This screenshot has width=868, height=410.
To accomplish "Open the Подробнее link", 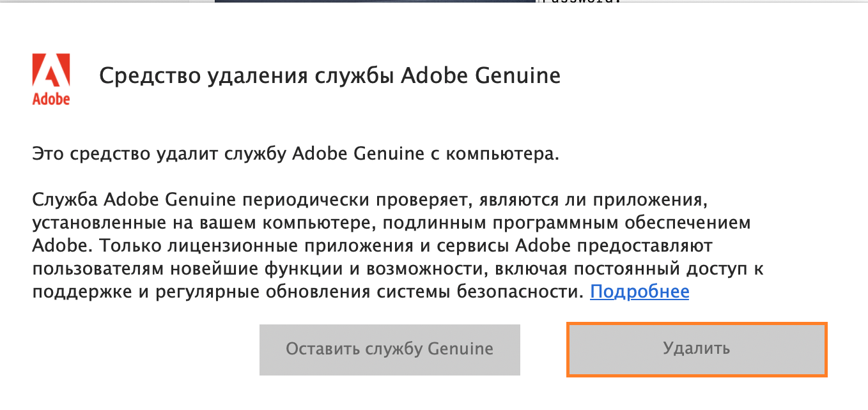I will click(639, 292).
